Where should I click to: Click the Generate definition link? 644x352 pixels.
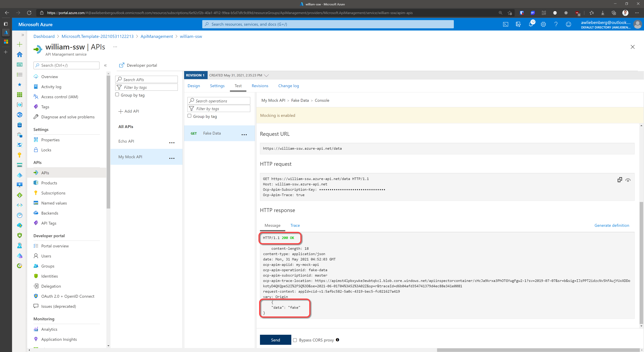coord(611,225)
